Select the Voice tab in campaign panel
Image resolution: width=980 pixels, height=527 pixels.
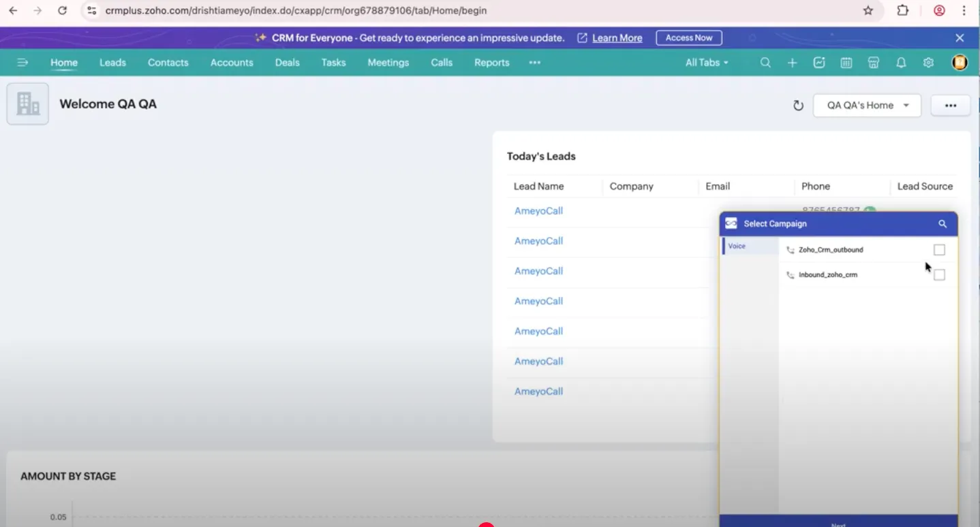point(750,246)
